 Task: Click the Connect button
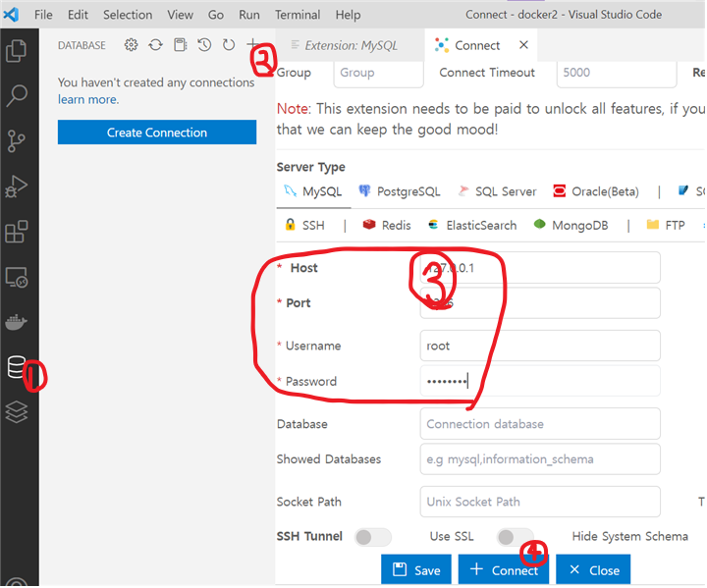(504, 570)
